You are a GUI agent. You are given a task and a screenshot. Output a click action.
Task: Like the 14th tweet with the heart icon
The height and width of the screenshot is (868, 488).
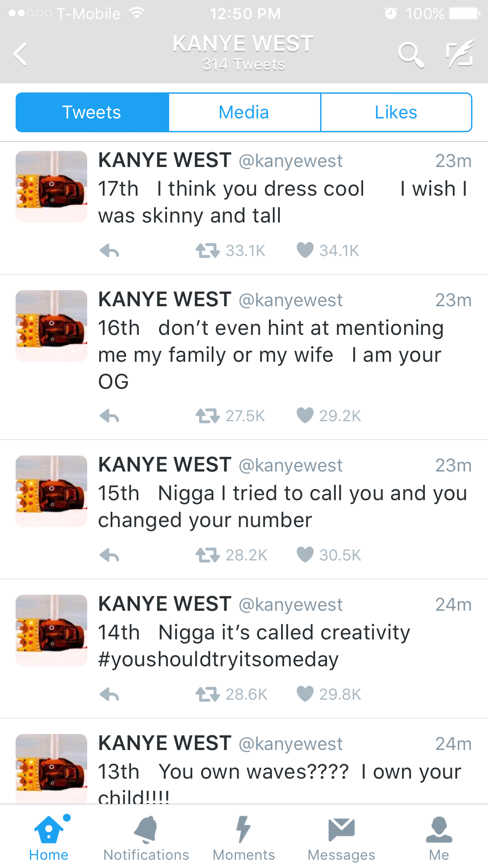coord(305,694)
